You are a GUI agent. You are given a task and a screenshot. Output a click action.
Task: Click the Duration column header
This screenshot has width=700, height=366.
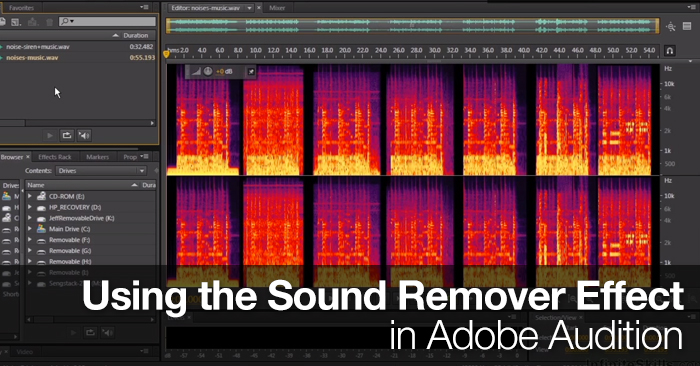(x=136, y=35)
